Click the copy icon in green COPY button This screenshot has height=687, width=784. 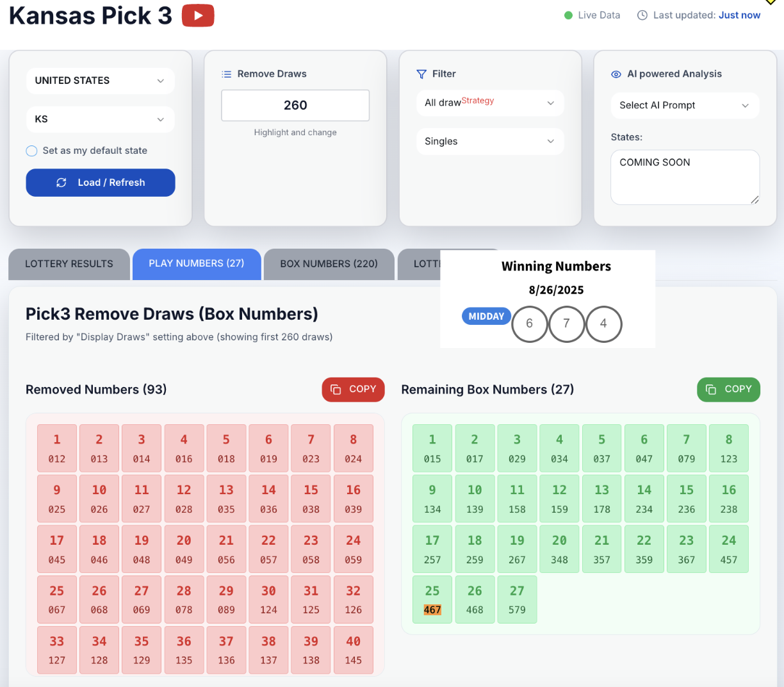(x=711, y=390)
